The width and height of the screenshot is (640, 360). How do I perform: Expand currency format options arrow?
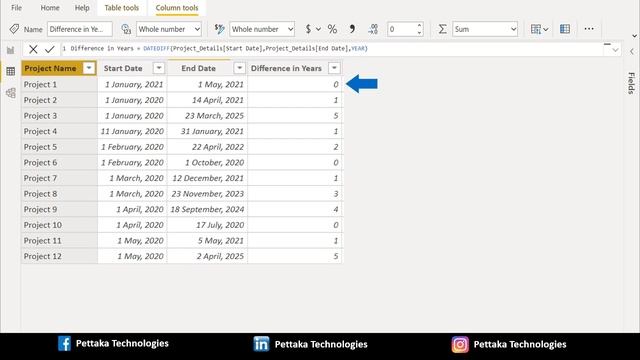click(318, 29)
